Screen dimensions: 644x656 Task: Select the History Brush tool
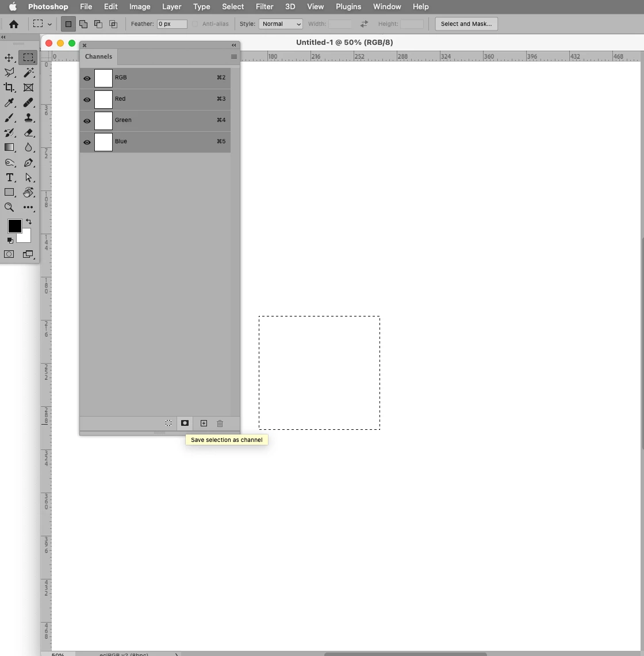9,132
